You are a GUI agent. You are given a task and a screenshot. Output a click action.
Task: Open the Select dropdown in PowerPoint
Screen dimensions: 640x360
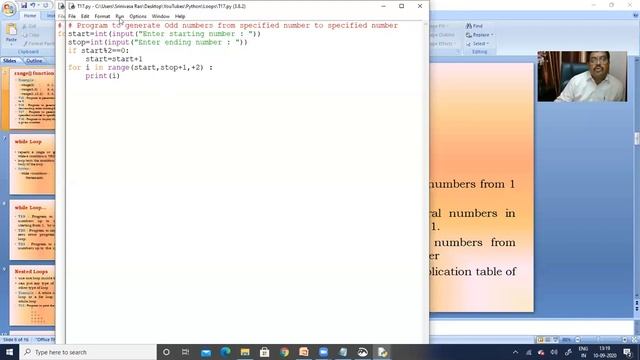point(477,43)
